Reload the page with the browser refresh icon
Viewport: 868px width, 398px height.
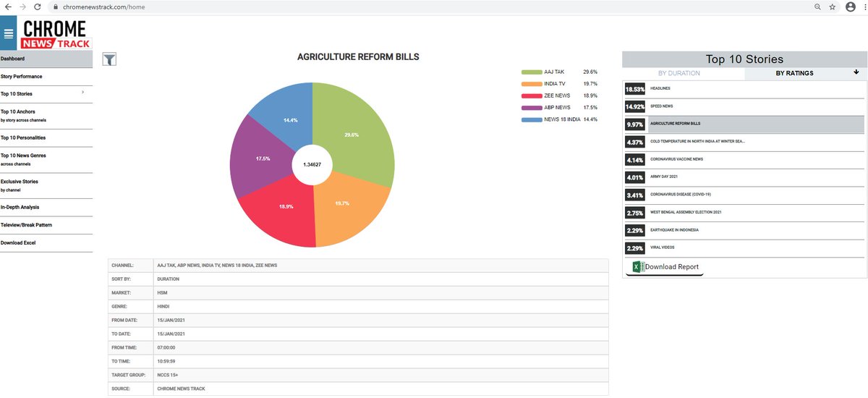(37, 7)
